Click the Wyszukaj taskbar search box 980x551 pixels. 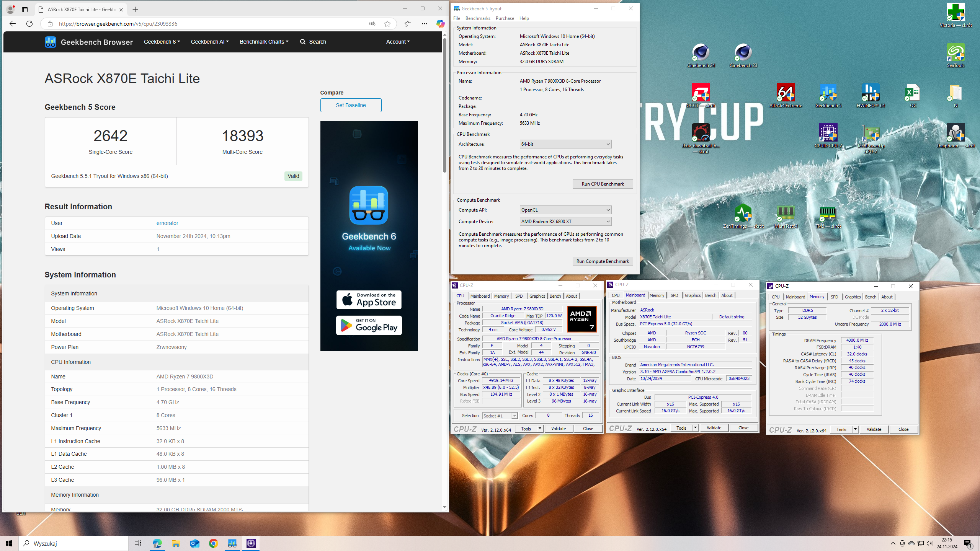(73, 543)
